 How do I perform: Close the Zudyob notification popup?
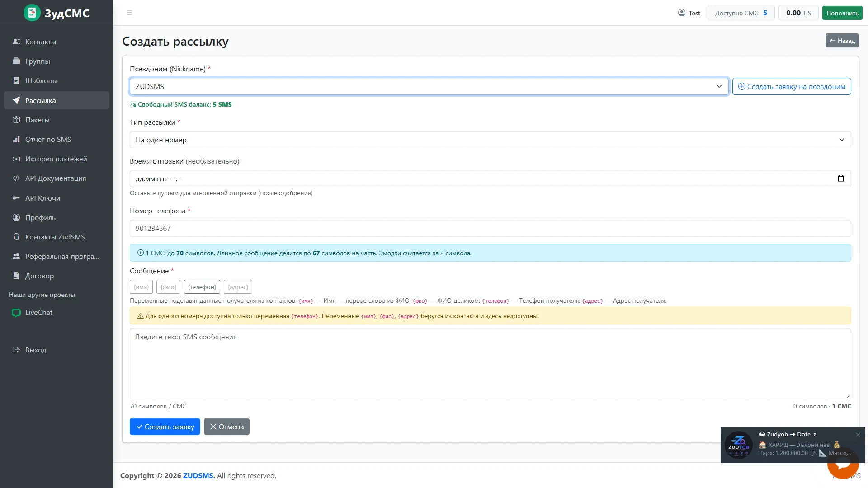pos(858,435)
